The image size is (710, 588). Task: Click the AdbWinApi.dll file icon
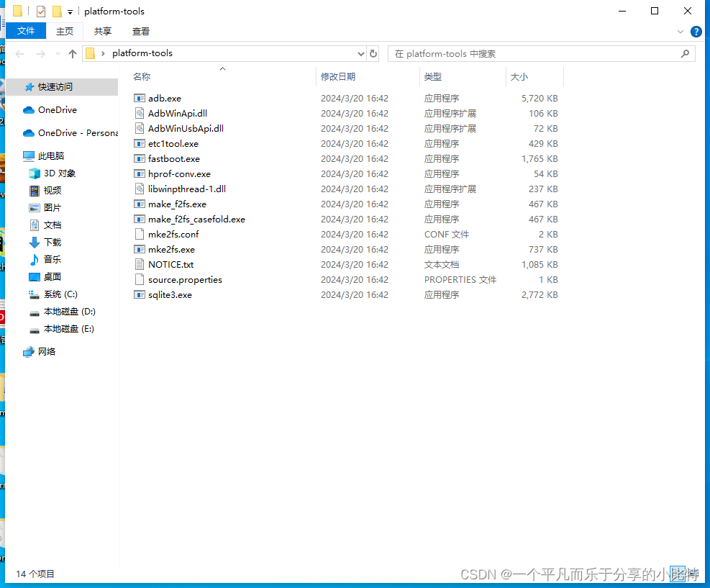click(x=140, y=113)
